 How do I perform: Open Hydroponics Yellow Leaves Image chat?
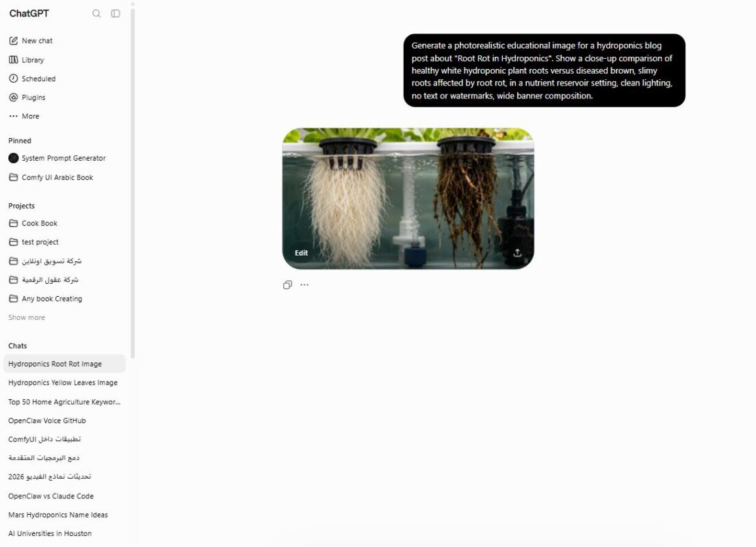[64, 383]
